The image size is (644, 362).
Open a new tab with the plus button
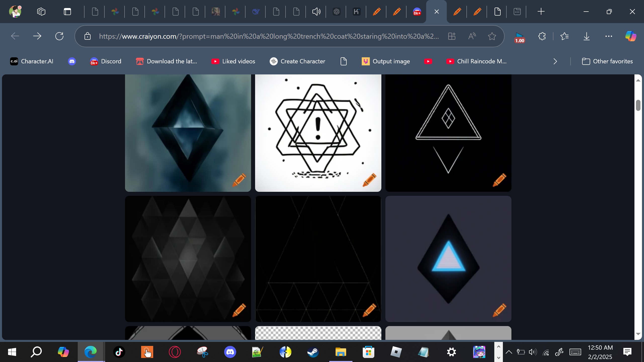coord(541,12)
